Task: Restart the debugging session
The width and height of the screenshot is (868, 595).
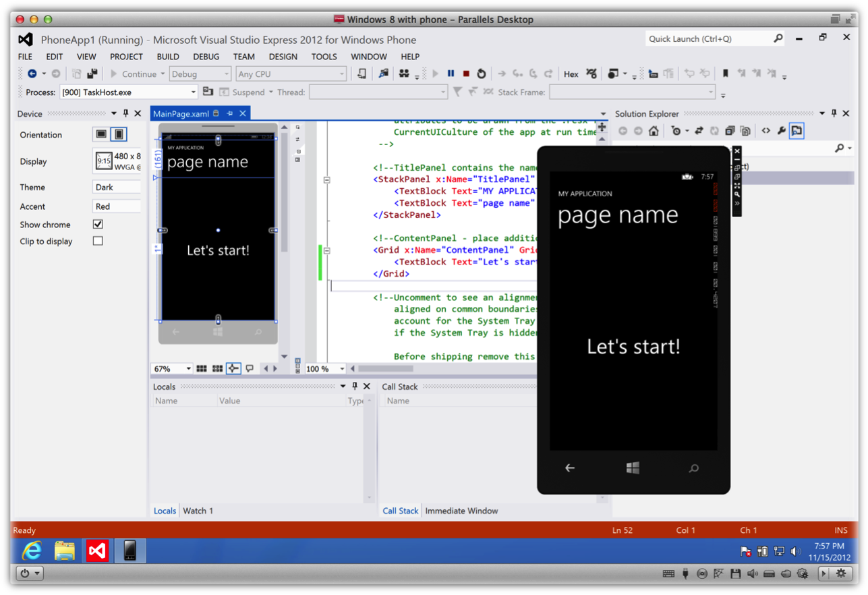Action: pyautogui.click(x=482, y=74)
